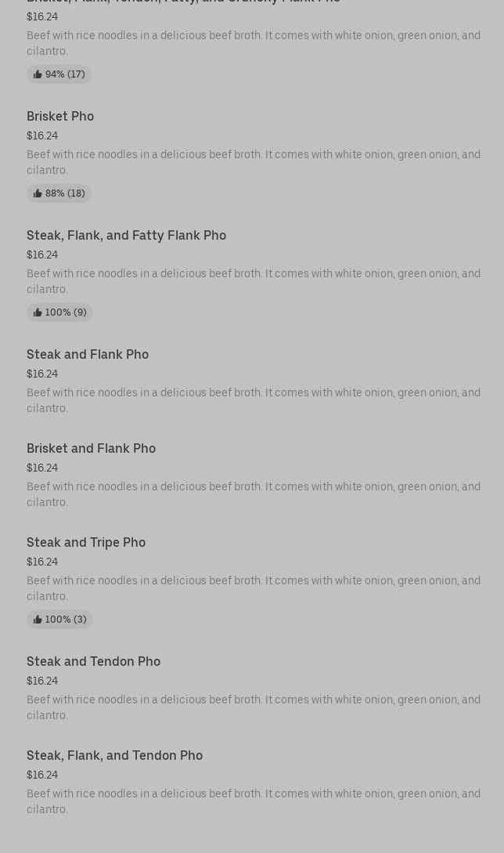Viewport: 504px width, 853px height.
Task: Open Steak and Flank Pho item
Action: [88, 354]
